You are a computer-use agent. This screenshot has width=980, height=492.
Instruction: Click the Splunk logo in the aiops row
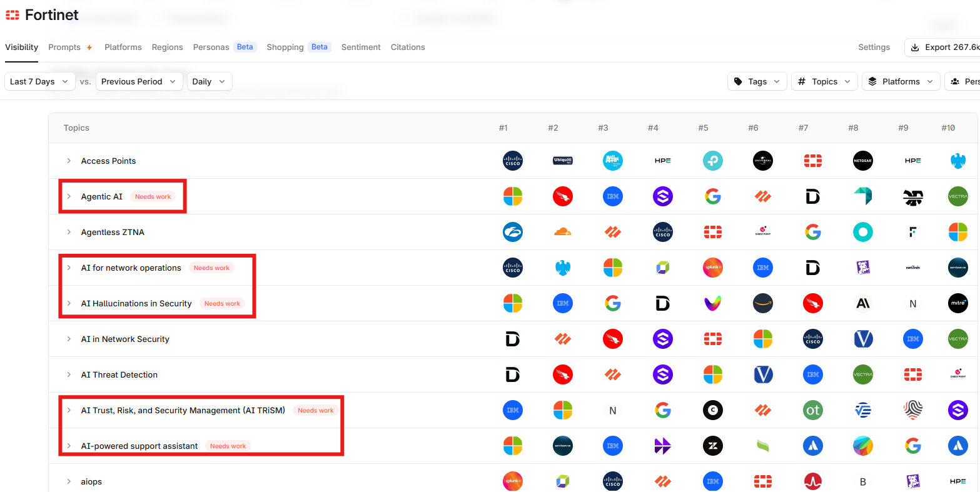tap(513, 481)
